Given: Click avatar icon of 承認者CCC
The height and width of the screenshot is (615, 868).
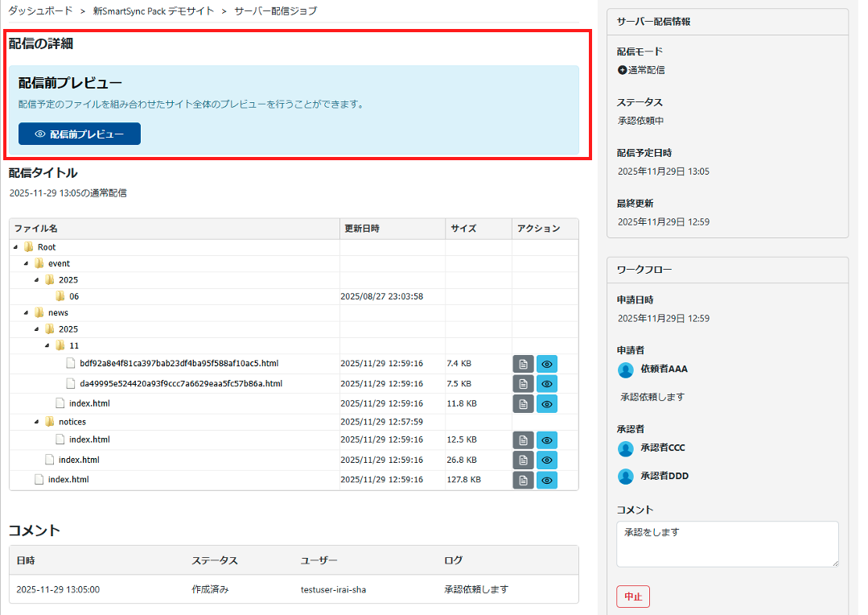Looking at the screenshot, I should [626, 448].
